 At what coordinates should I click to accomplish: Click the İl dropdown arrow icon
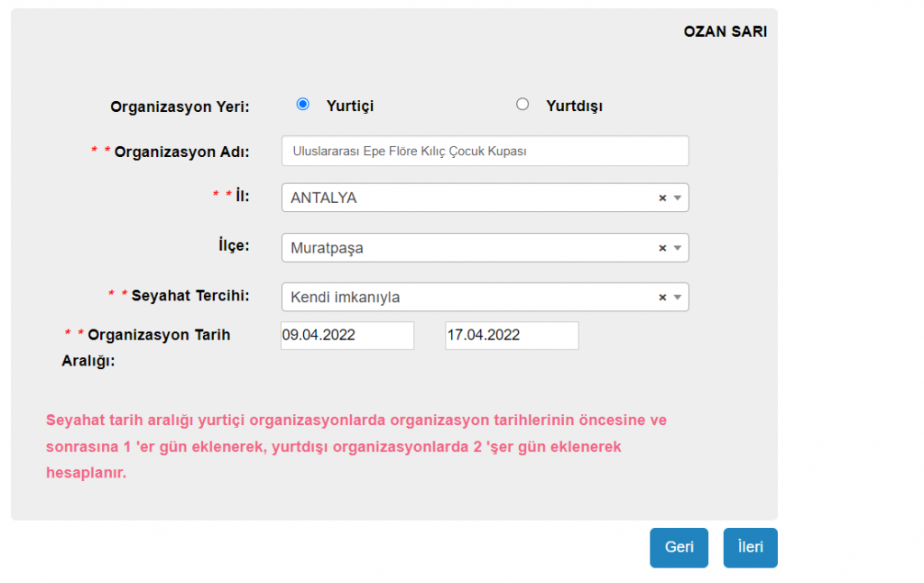[678, 199]
